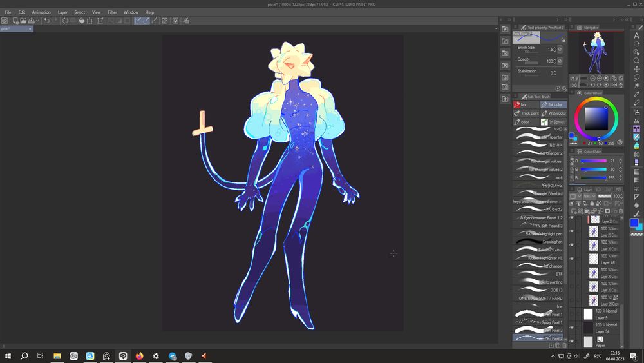Click the New document icon

(x=15, y=21)
